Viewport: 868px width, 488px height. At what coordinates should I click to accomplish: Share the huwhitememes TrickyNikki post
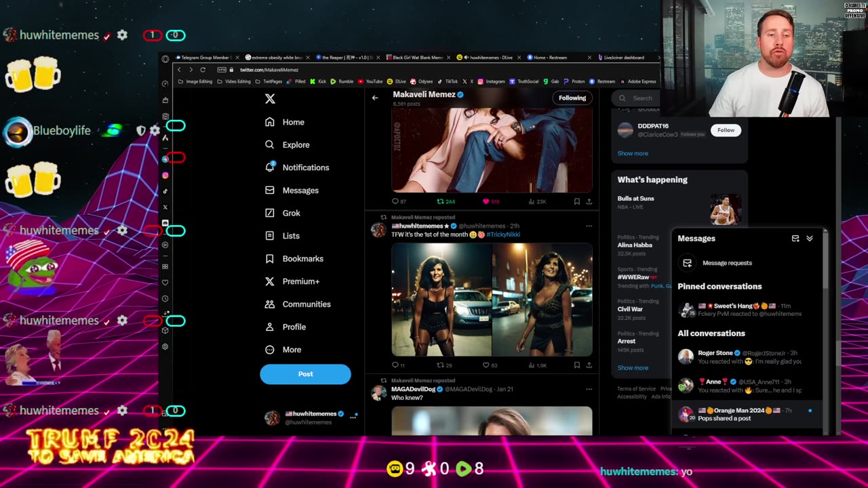[x=589, y=365]
